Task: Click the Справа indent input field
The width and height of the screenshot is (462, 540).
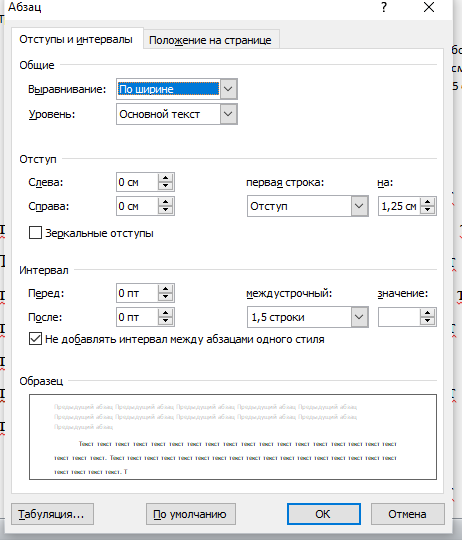Action: coord(137,206)
